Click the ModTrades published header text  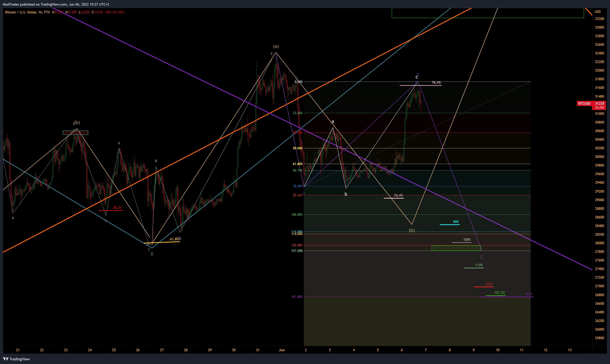click(x=56, y=4)
